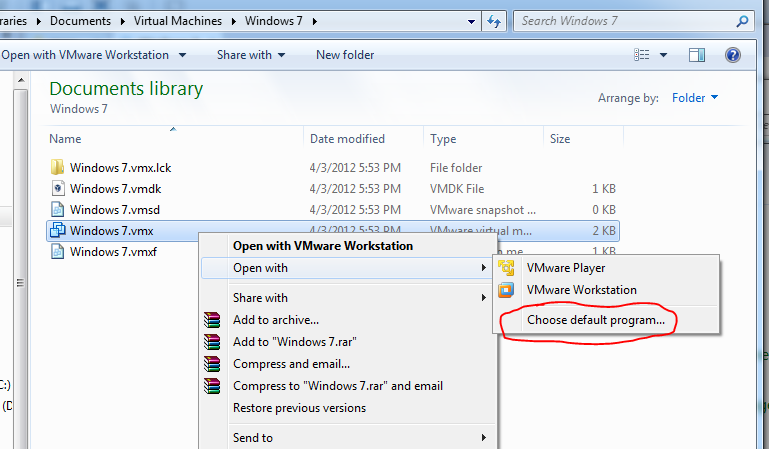Sort by the Type column header

pyautogui.click(x=484, y=139)
